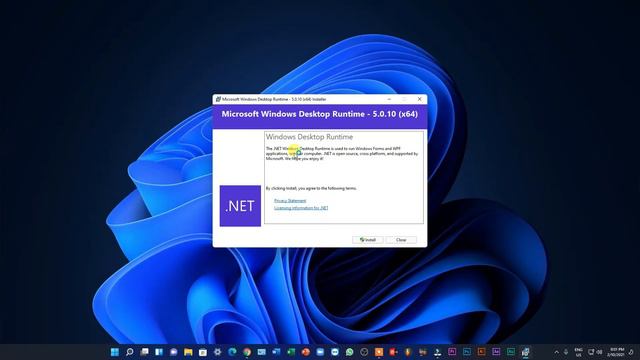This screenshot has height=360, width=640.
Task: Open the Windows Start menu
Action: [115, 352]
